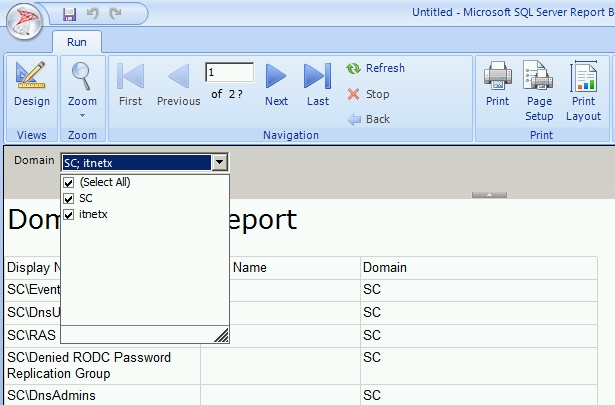Select the Run ribbon tab
The image size is (615, 405).
coord(77,42)
